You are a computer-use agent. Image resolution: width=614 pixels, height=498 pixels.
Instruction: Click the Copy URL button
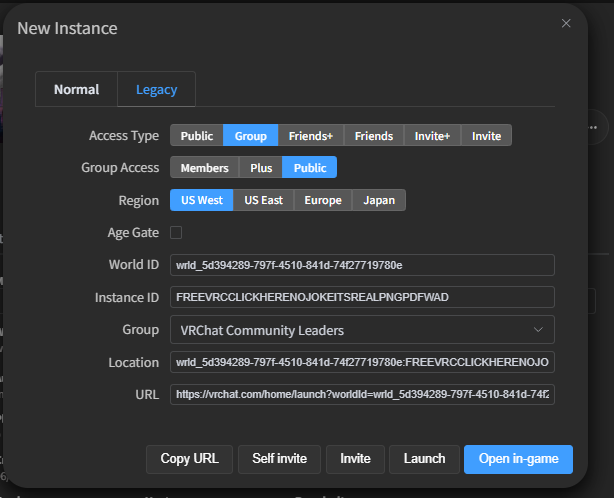point(189,459)
